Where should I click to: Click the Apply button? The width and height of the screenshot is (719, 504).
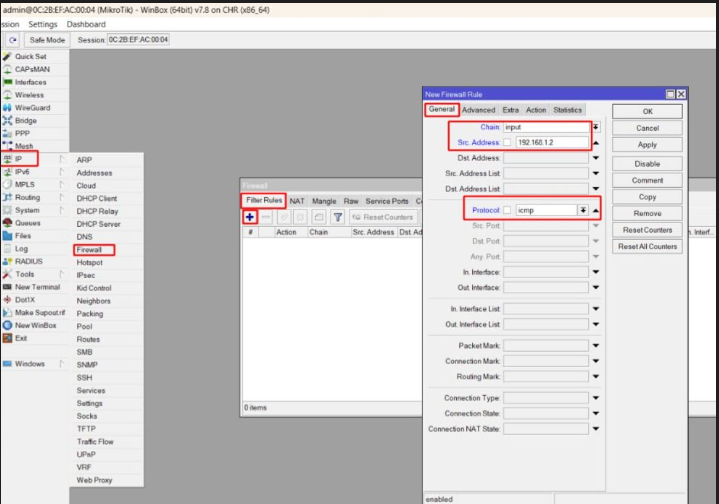(647, 144)
